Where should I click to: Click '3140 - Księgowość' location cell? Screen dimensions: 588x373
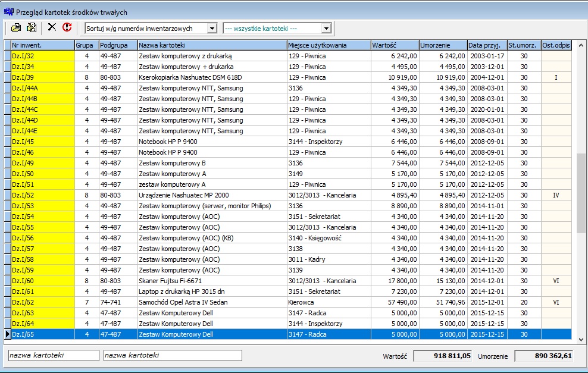(329, 238)
